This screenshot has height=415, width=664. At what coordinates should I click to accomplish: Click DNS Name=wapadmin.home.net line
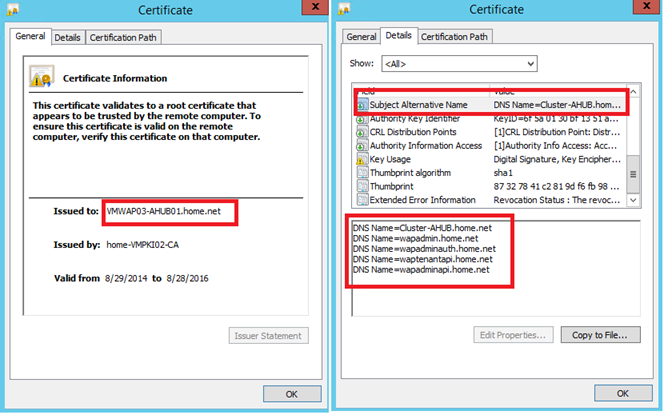coord(415,238)
